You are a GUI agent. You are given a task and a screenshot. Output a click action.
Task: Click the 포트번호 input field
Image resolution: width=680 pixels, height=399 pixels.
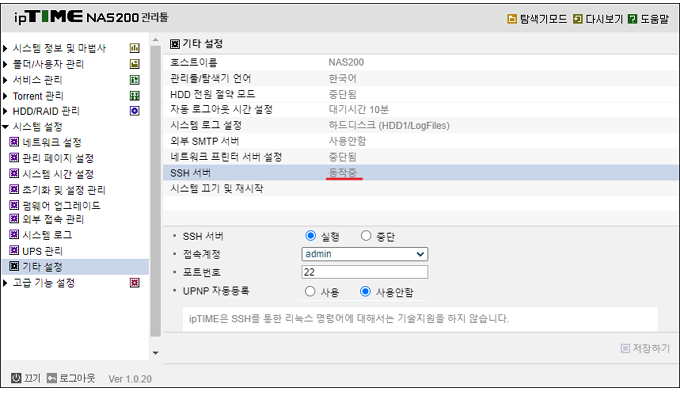pos(365,272)
